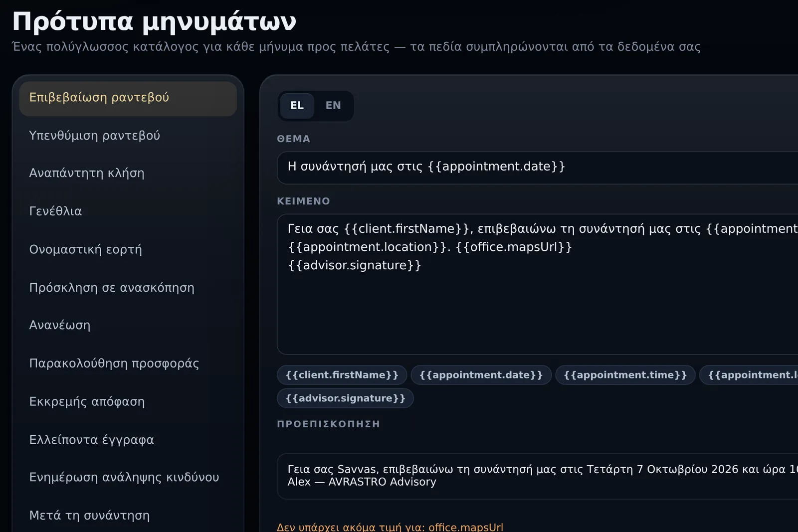798x532 pixels.
Task: Click the Πρότυπα μηνυμάτων page heading
Action: [x=154, y=21]
